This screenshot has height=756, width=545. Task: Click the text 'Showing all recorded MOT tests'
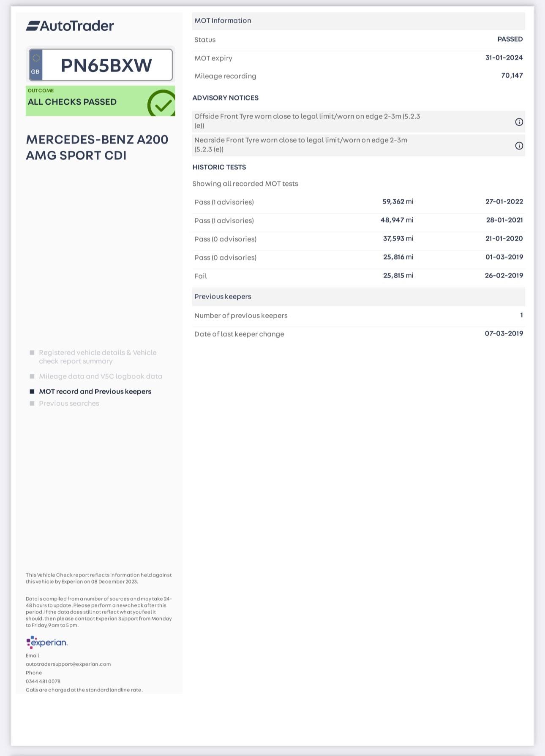click(x=245, y=184)
